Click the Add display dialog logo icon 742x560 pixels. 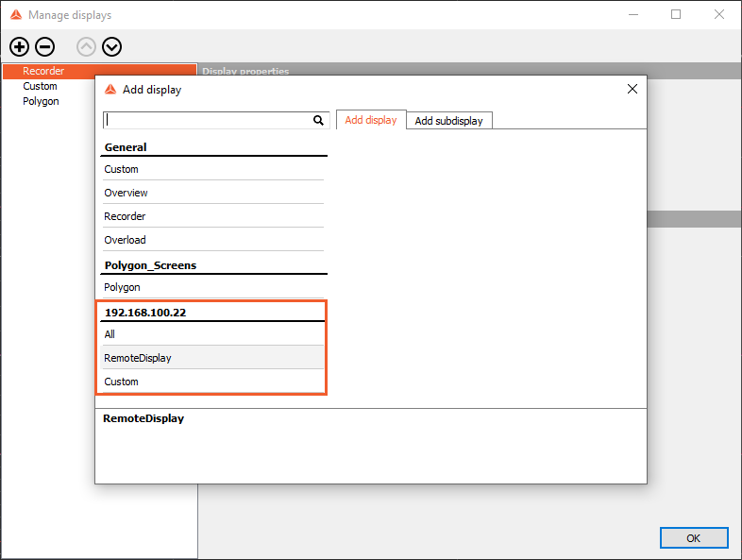[x=110, y=90]
